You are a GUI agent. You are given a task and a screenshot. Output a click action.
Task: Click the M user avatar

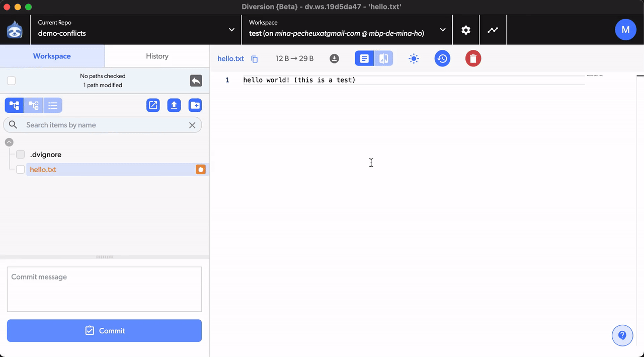pos(625,30)
